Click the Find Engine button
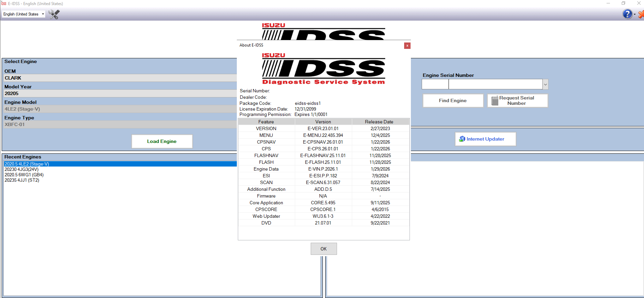Screen dimensions: 644x298 pyautogui.click(x=453, y=100)
